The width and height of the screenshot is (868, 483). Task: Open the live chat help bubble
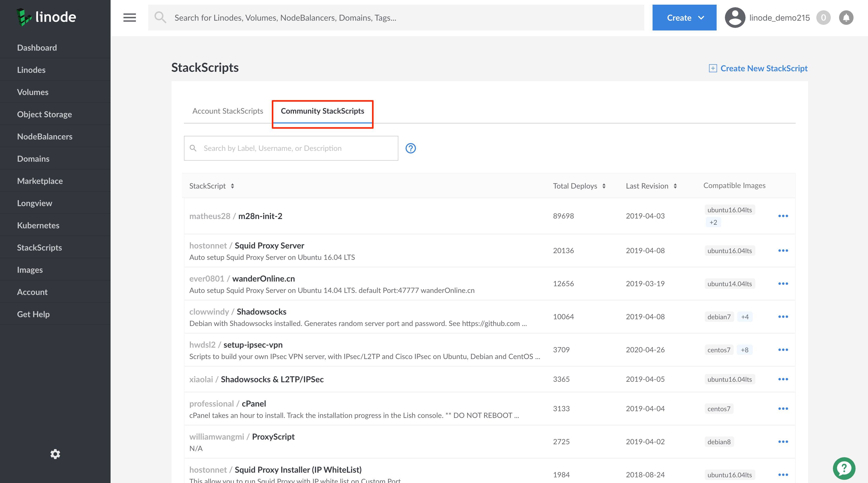pos(844,468)
